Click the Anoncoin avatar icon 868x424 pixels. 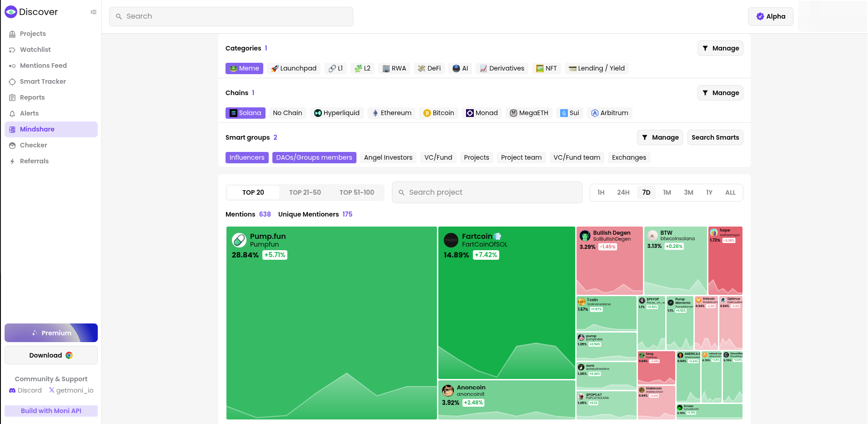tap(448, 390)
